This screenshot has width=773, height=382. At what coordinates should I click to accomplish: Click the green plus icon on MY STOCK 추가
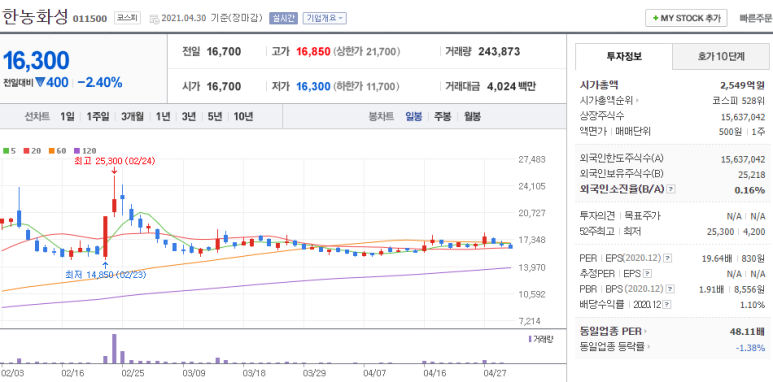pyautogui.click(x=655, y=18)
